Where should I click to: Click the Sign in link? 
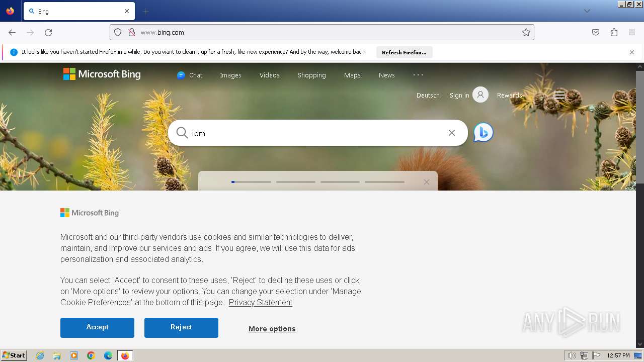459,95
